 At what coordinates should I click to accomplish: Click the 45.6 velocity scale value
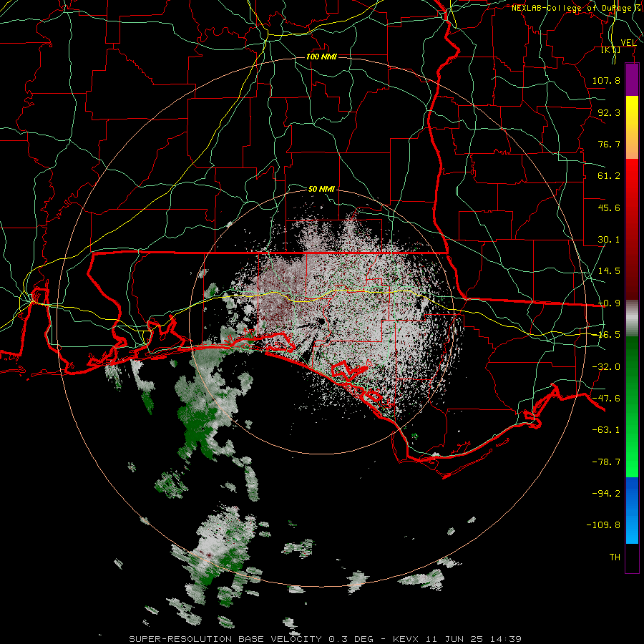point(609,208)
